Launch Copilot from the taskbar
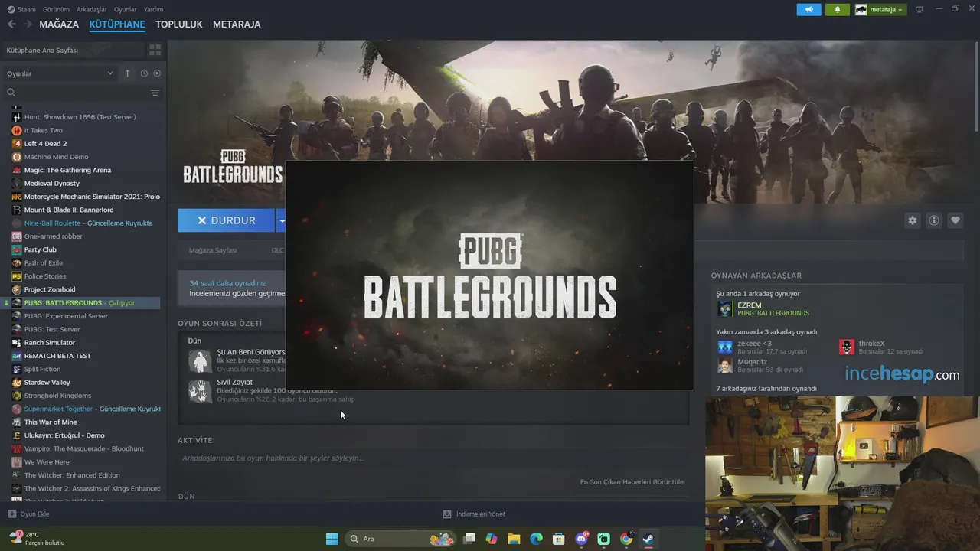 (492, 539)
